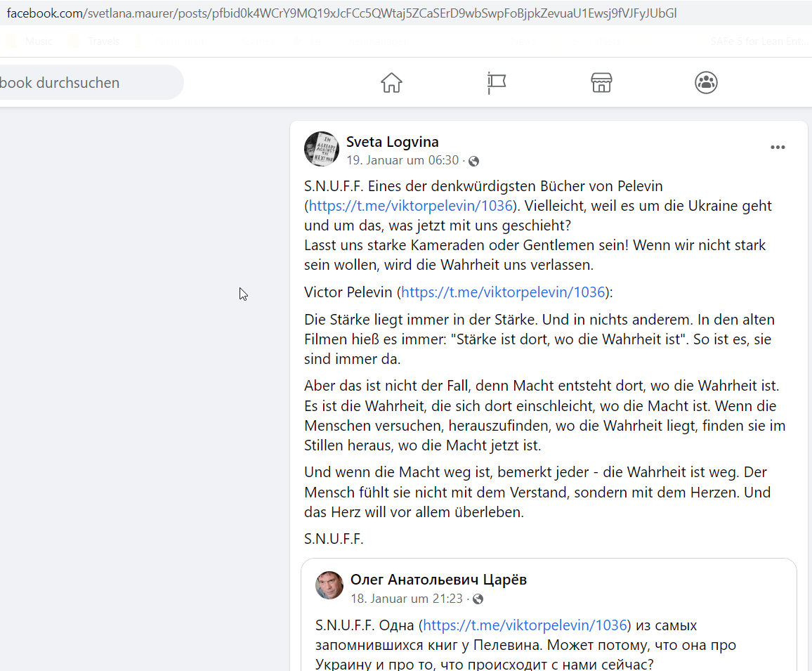Open the t.me link beside 'Victor Pelevin'
Screen dimensions: 812x671
click(504, 292)
